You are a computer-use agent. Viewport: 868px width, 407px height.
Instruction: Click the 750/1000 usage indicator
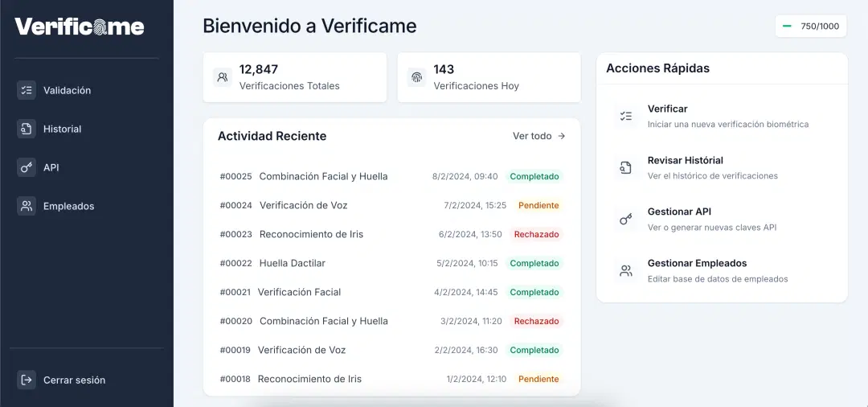click(x=811, y=26)
